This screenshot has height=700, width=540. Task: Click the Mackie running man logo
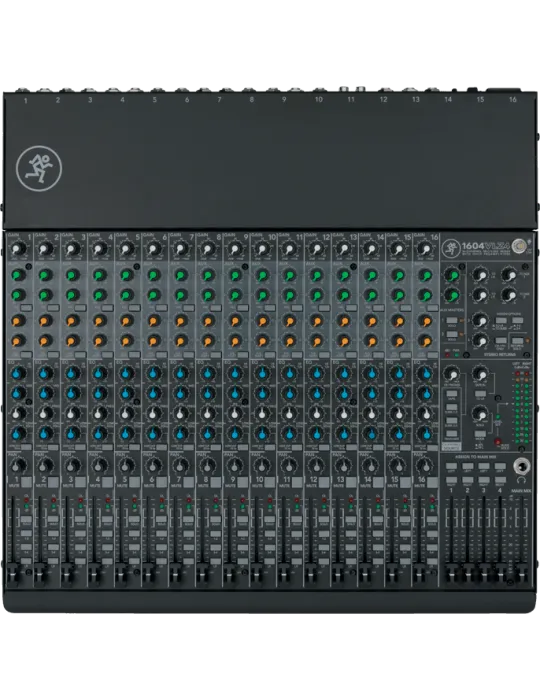tap(39, 169)
